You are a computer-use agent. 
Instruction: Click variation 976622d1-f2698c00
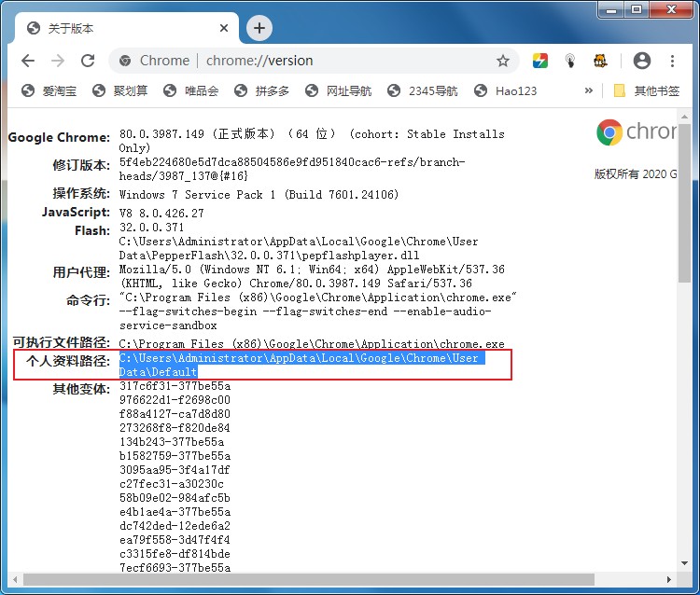click(x=175, y=400)
